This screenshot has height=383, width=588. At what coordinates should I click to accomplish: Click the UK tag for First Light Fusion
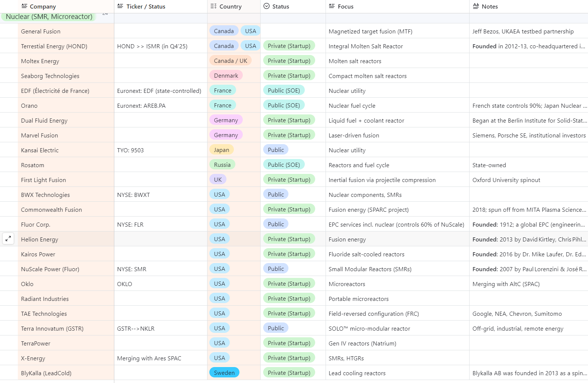[218, 179]
